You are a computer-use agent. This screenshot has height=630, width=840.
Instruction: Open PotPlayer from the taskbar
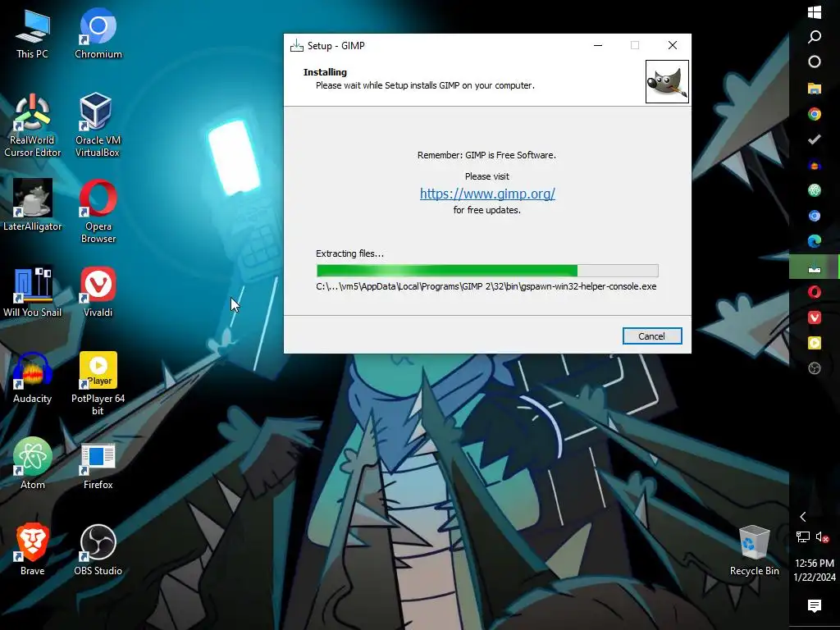tap(815, 343)
